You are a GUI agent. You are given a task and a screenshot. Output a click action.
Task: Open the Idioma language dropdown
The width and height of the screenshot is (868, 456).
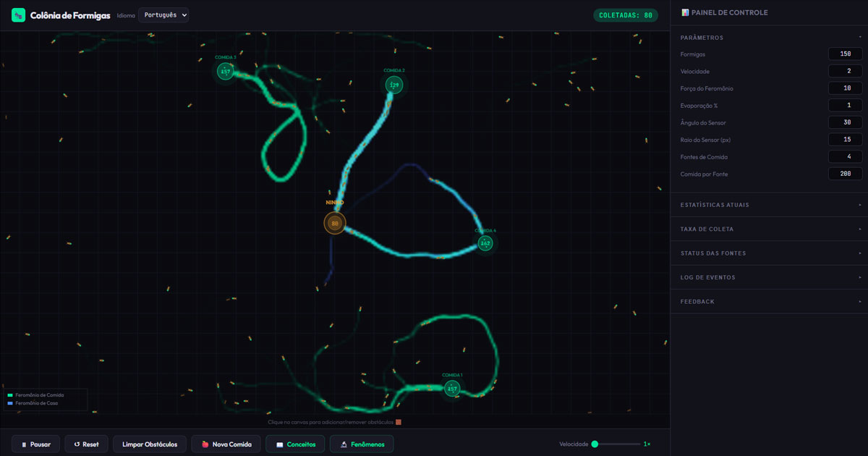[x=163, y=15]
